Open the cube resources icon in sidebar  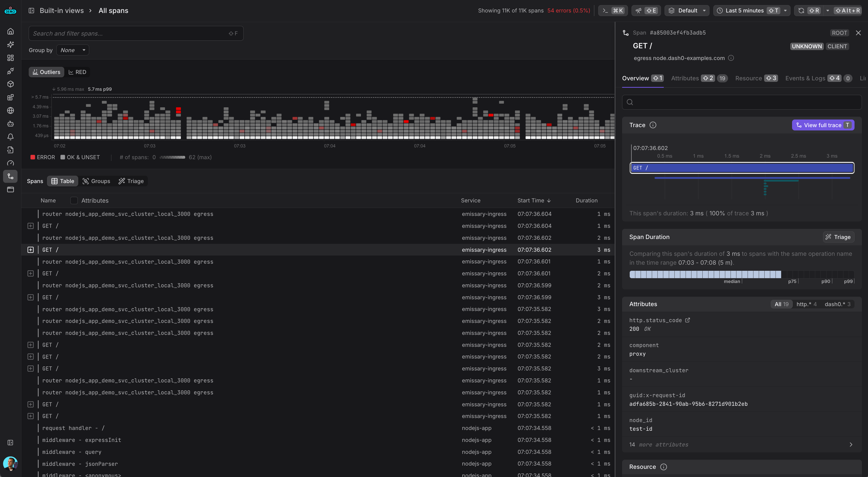pos(10,84)
